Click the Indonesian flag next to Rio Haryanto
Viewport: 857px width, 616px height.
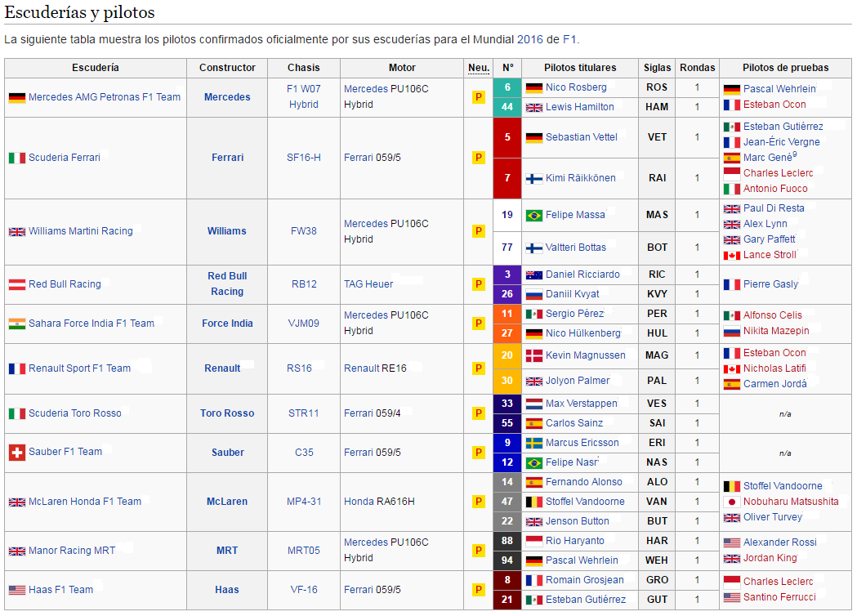pyautogui.click(x=534, y=541)
